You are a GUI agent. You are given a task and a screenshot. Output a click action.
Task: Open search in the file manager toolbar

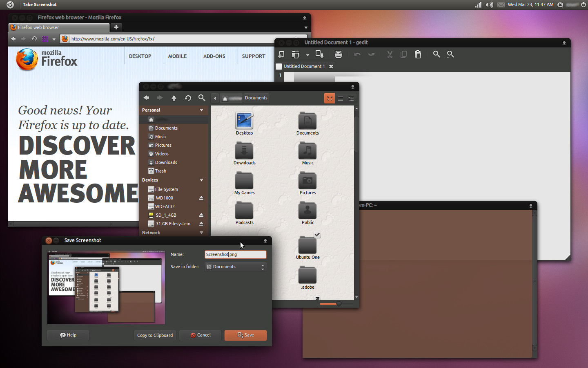[x=202, y=98]
